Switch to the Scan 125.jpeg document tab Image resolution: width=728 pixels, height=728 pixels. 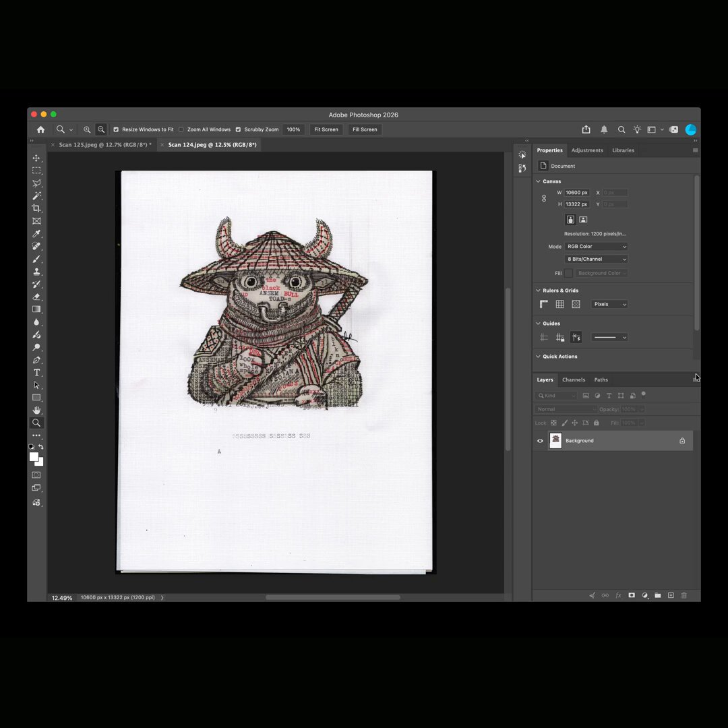point(105,145)
